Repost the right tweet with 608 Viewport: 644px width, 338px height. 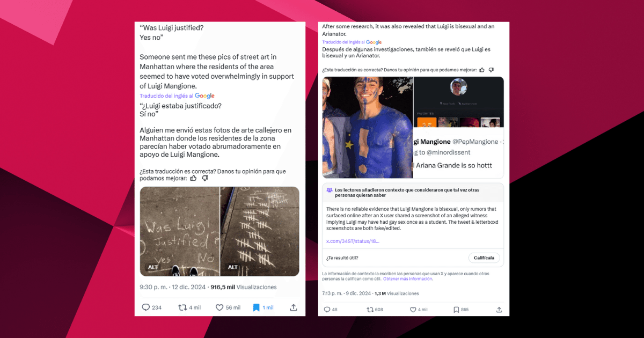(370, 310)
